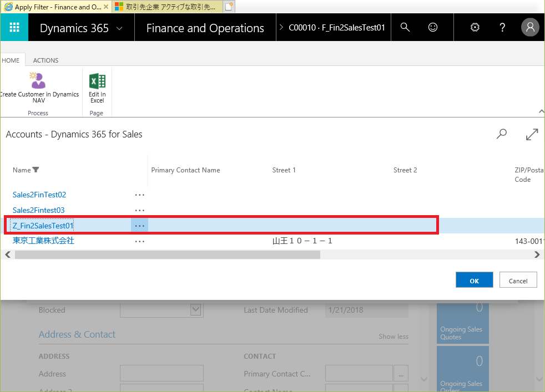This screenshot has width=545, height=392.
Task: Click the Primary Contact Name column header
Action: pos(185,170)
